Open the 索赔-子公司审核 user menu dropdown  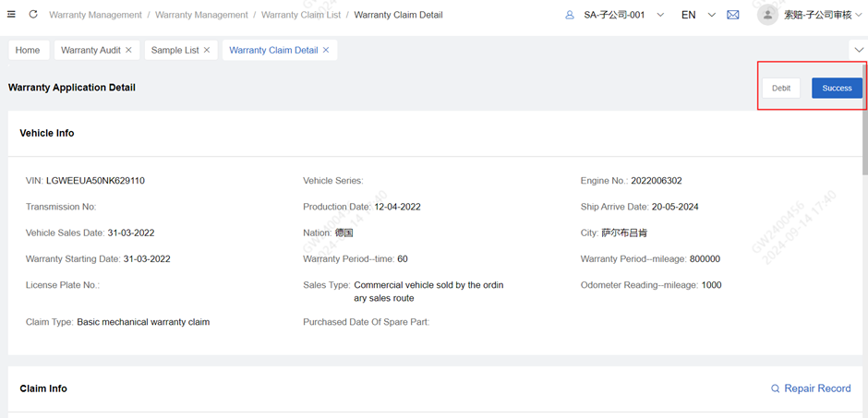tap(859, 15)
